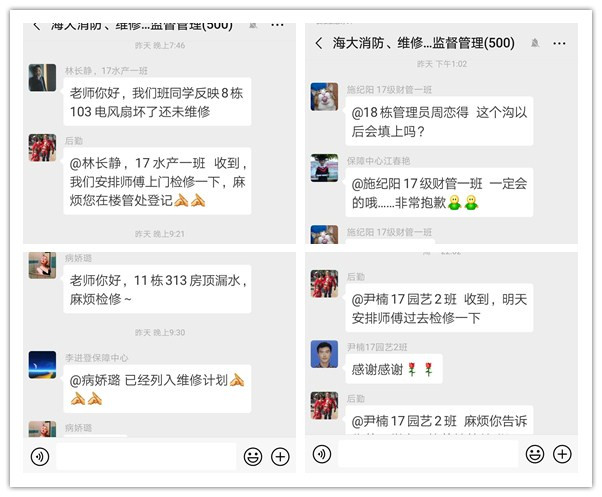
Task: Tap the message about 11栋313房顶漏水
Action: coord(157,289)
